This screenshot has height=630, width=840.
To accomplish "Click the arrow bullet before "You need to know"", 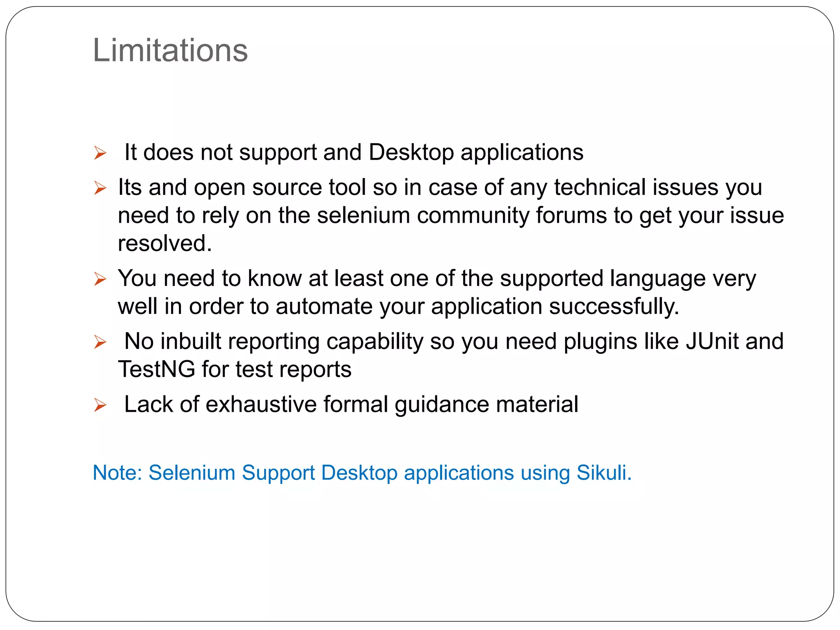I will [x=100, y=279].
